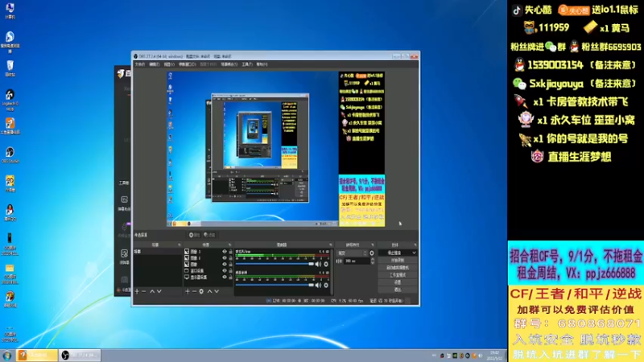Open 工具箱 in the dark window behind OBS
This screenshot has width=644, height=362.
124,183
